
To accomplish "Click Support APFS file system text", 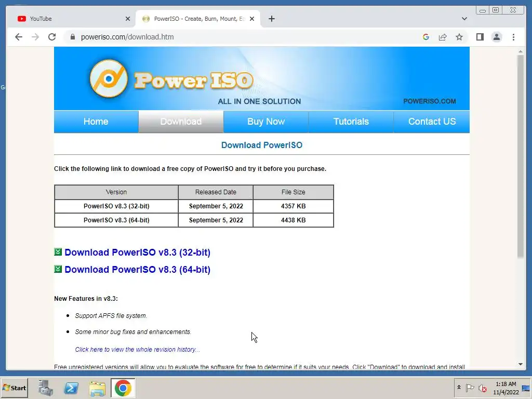I will click(x=111, y=315).
